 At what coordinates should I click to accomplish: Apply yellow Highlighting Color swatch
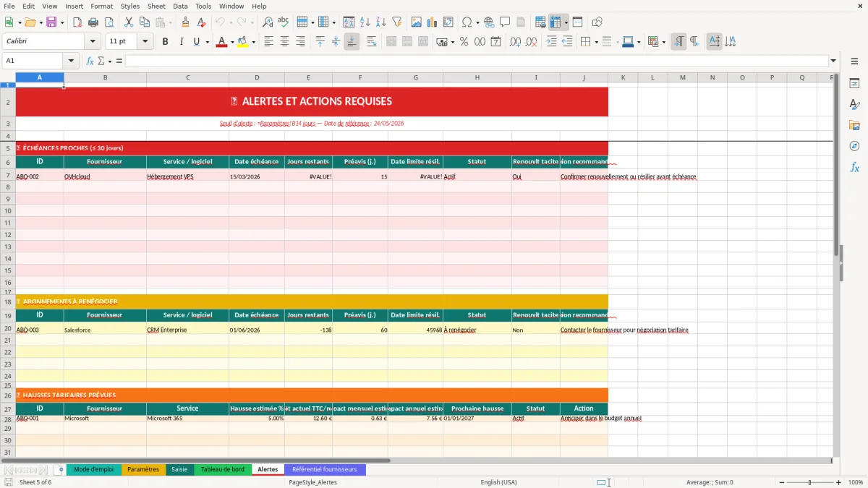(243, 42)
